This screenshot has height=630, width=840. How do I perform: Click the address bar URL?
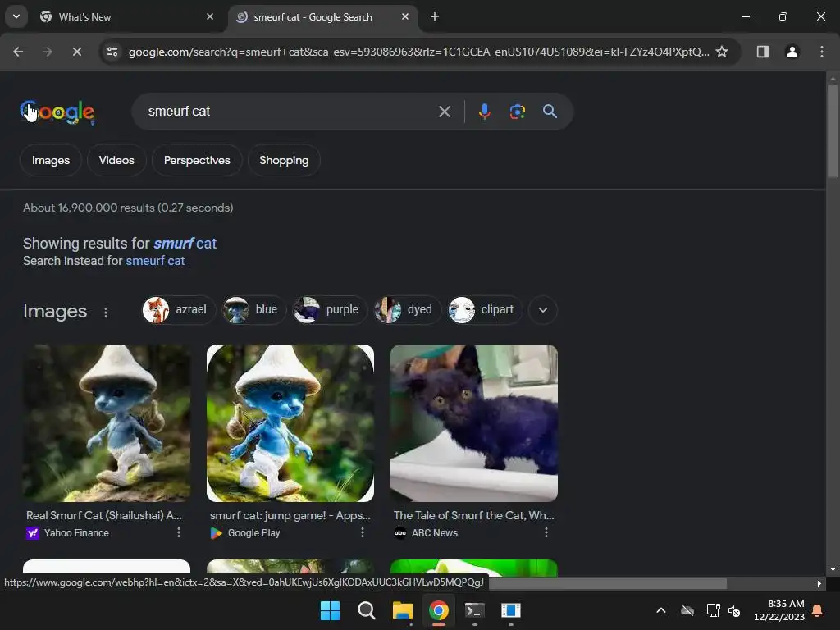coord(418,52)
